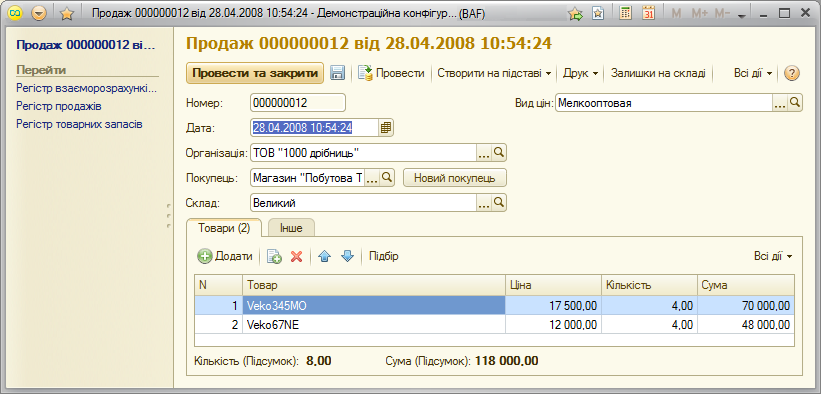Viewport: 821px width, 394px height.
Task: Open Організація with magnifier icon
Action: coord(499,152)
